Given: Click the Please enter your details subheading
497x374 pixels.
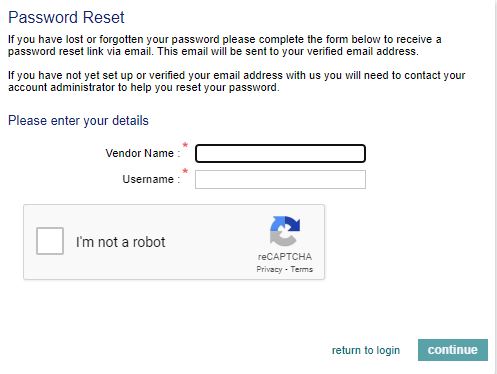Looking at the screenshot, I should point(78,121).
